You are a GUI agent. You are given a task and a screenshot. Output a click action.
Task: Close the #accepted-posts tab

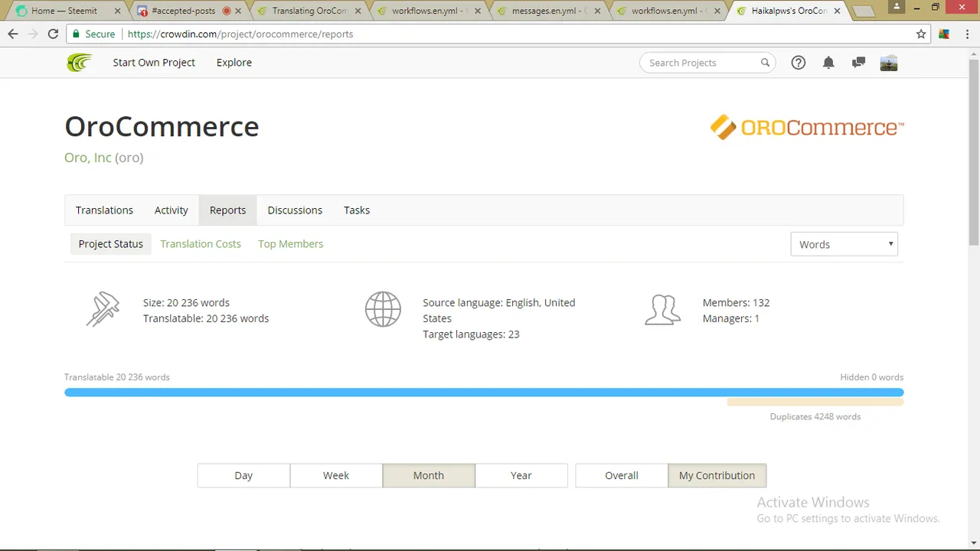237,11
